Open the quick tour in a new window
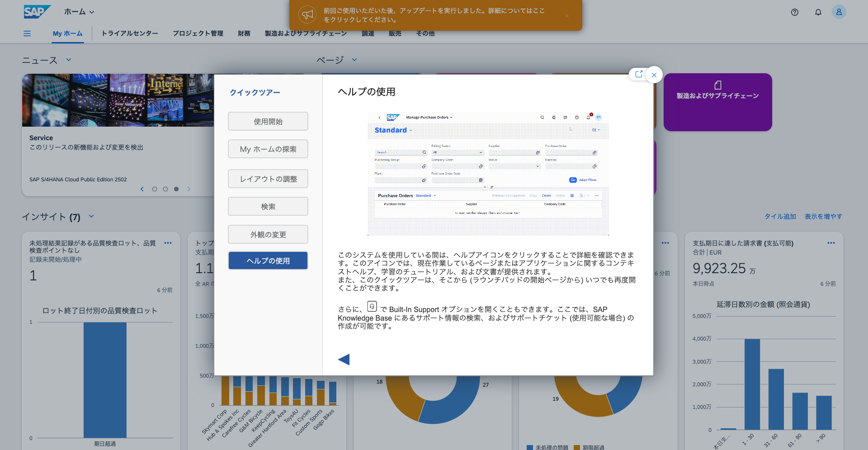The image size is (868, 450). pyautogui.click(x=639, y=74)
